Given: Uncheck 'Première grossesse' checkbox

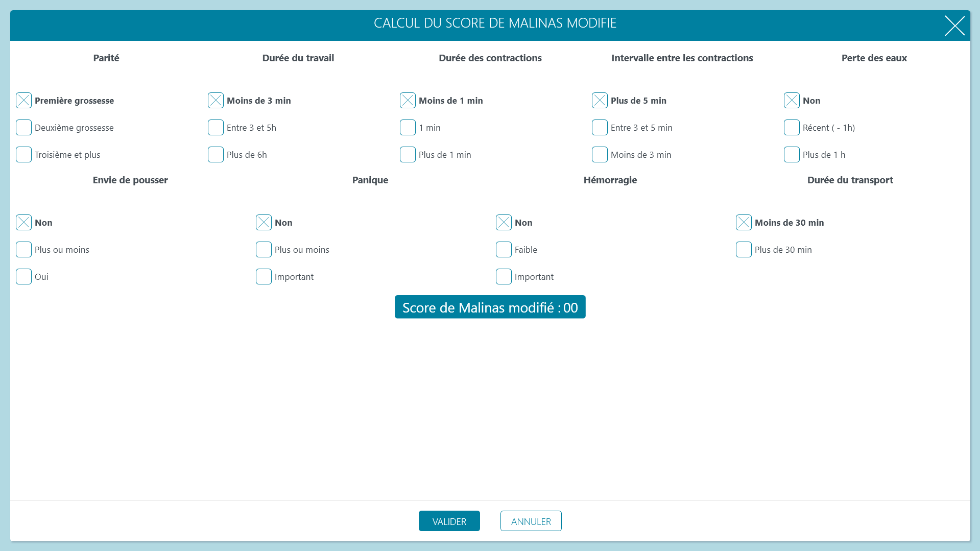Looking at the screenshot, I should [x=23, y=101].
